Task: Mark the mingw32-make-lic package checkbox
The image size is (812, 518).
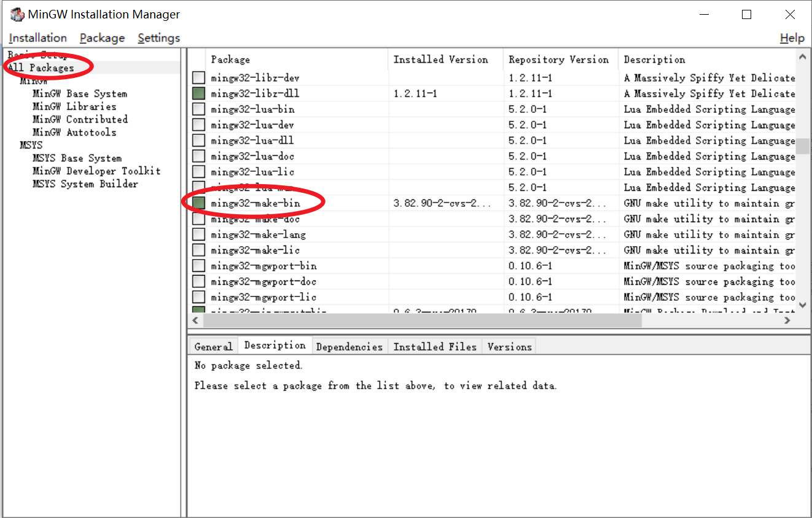Action: 198,250
